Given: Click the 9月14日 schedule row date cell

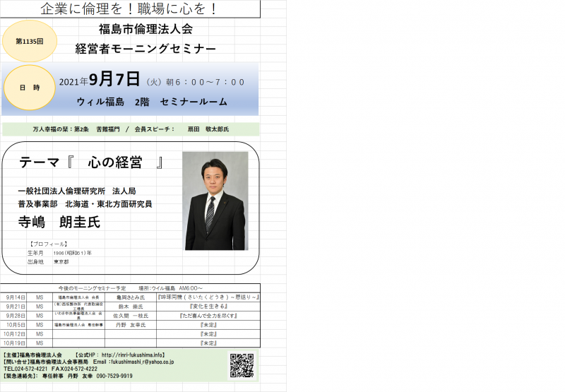Looking at the screenshot, I should click(14, 299).
